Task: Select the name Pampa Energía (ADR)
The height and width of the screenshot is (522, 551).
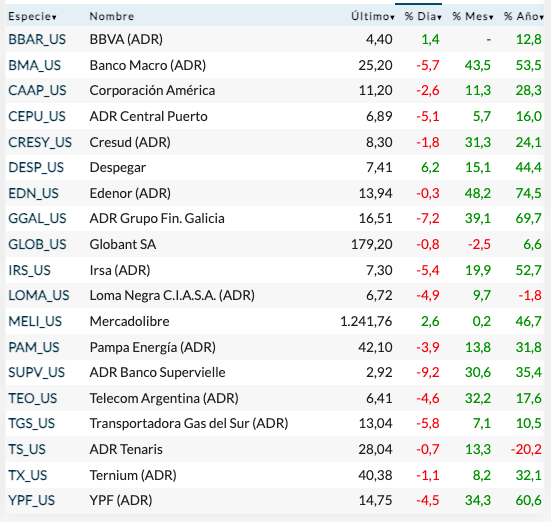Action: (153, 347)
